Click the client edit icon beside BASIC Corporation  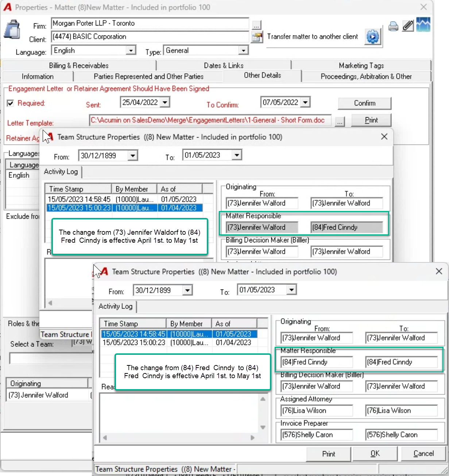pos(257,37)
